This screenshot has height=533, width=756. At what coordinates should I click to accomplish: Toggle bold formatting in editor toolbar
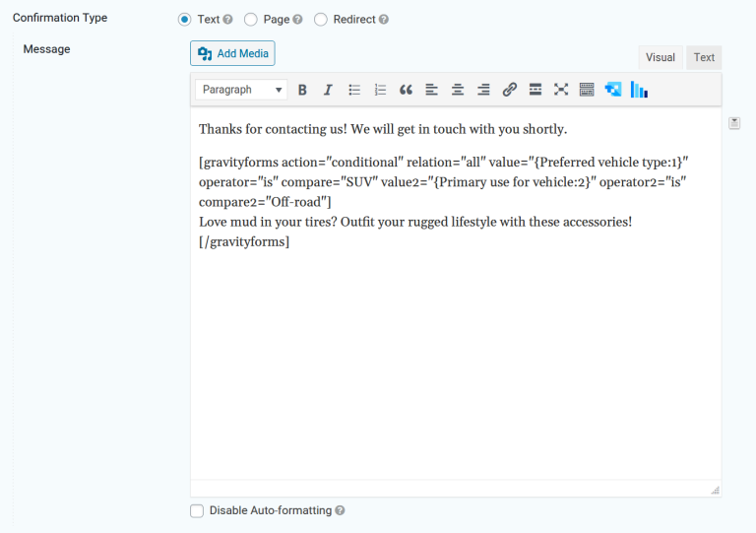[302, 90]
